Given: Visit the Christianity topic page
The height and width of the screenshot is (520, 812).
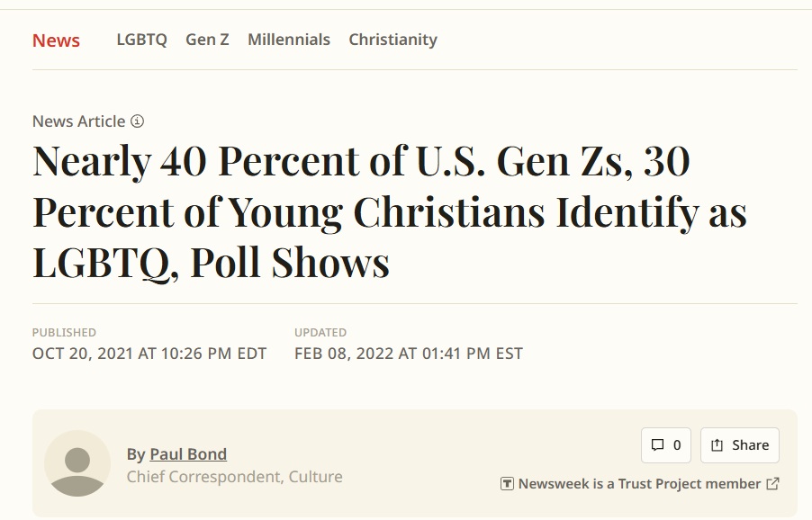Looking at the screenshot, I should [393, 40].
